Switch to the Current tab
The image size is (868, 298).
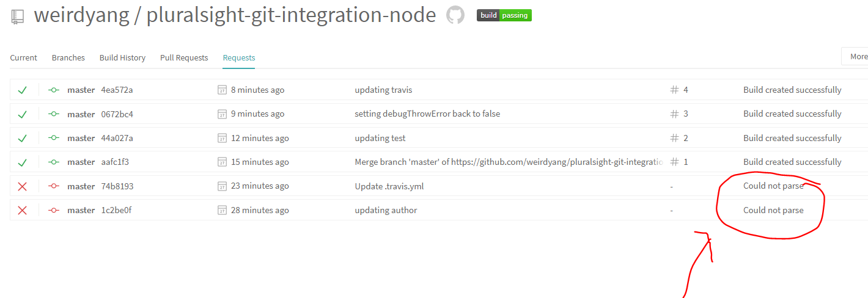click(24, 57)
